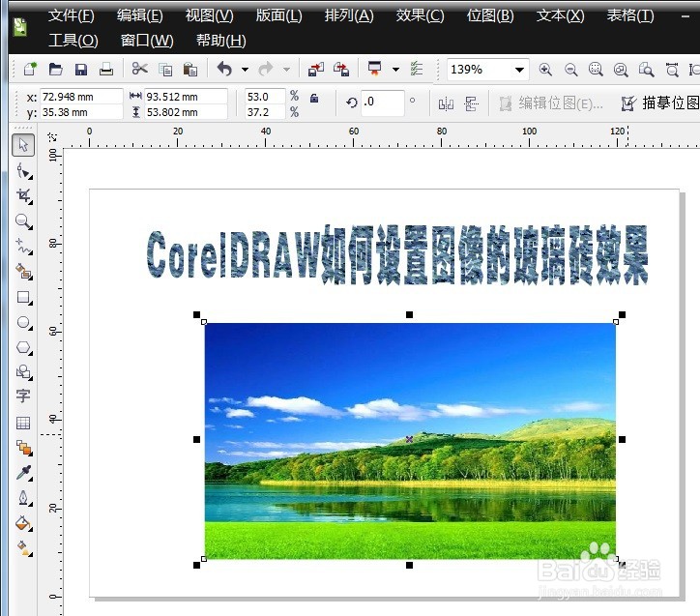The height and width of the screenshot is (616, 700).
Task: Open a file with folder icon
Action: (55, 70)
